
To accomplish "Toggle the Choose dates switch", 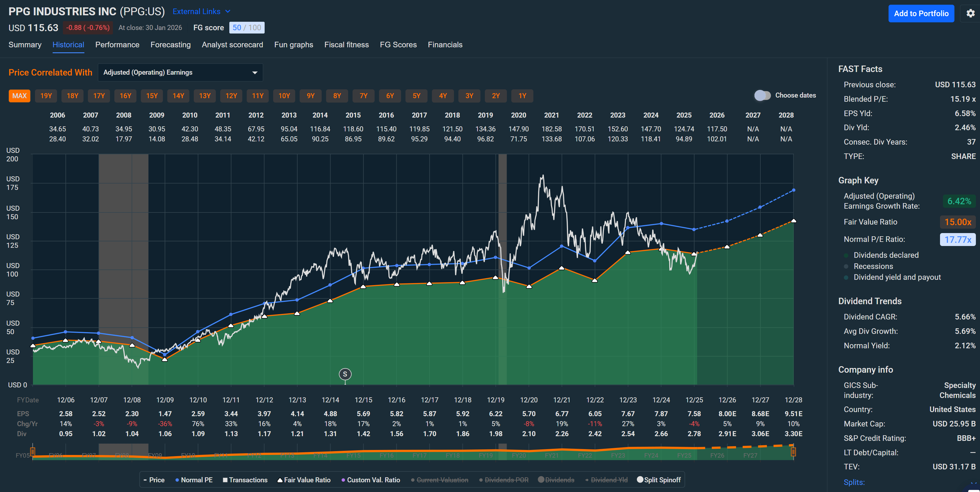I will 762,96.
